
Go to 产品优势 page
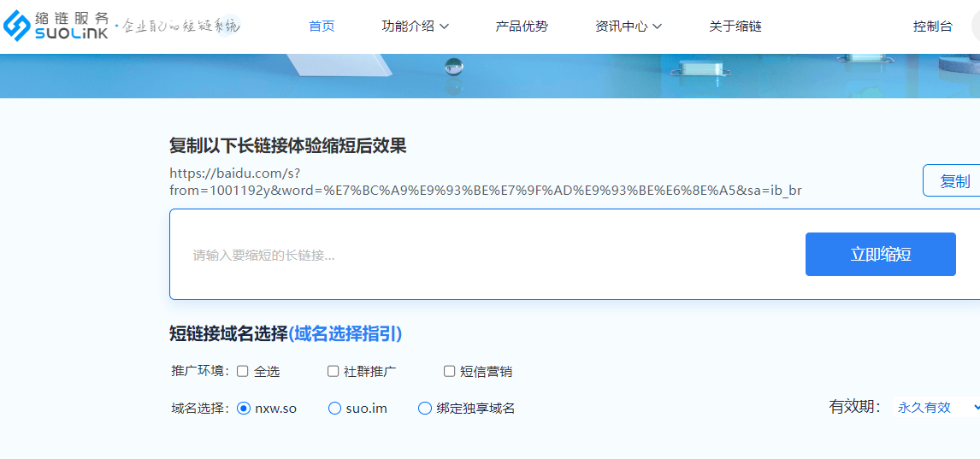(522, 26)
